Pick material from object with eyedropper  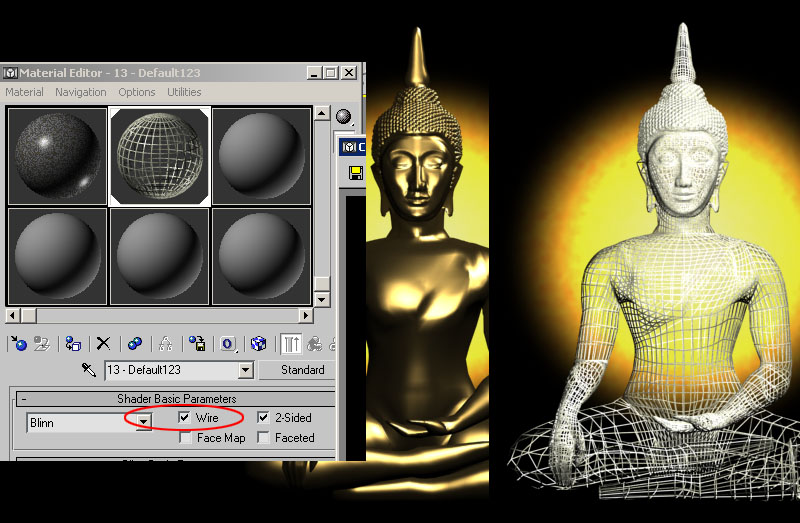click(x=89, y=369)
